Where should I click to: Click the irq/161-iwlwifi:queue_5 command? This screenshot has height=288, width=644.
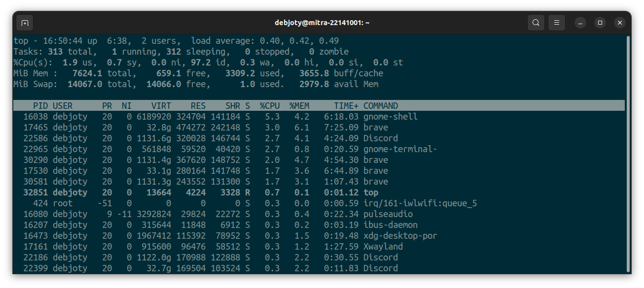(420, 203)
